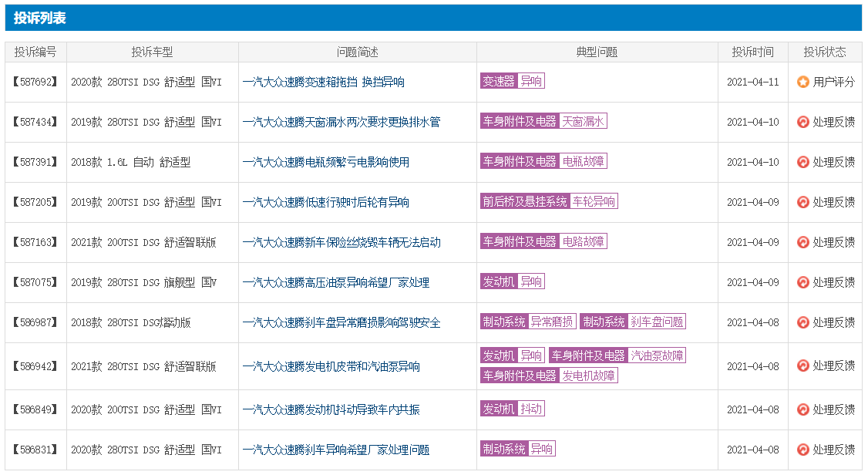Select complaint number 【587434】

pos(35,122)
